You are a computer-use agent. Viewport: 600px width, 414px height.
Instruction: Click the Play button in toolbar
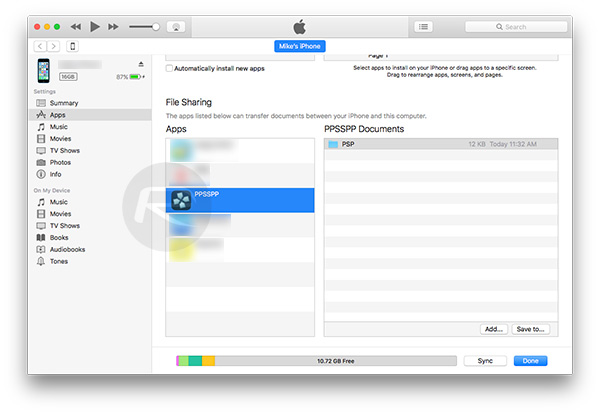95,26
